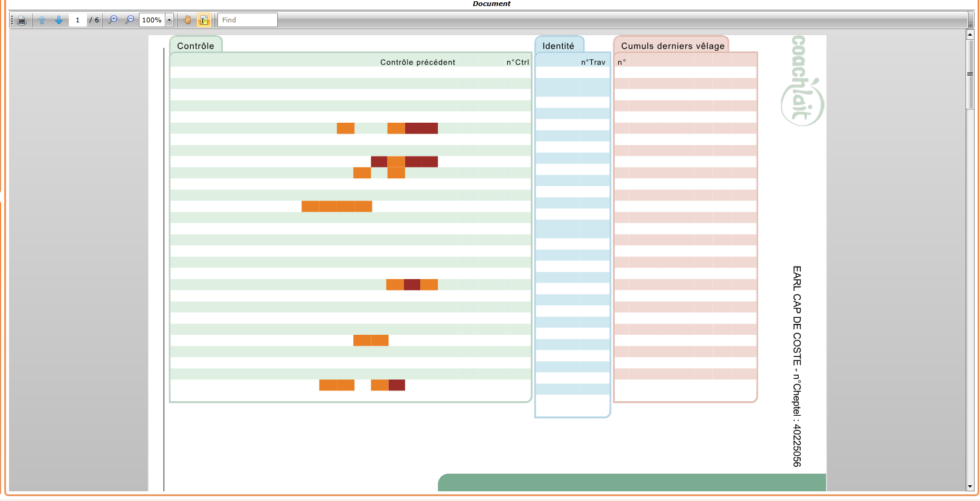This screenshot has width=980, height=501.
Task: Click the "Contrôle" section tab label
Action: 196,46
